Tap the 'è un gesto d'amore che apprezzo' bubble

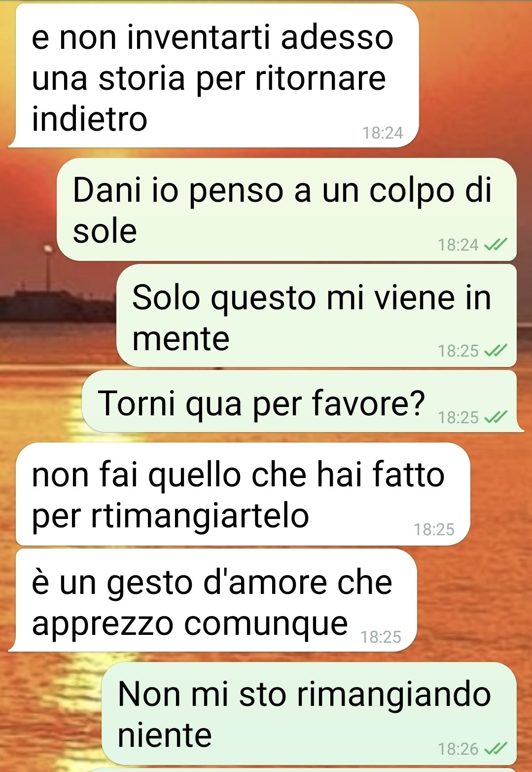click(x=213, y=600)
